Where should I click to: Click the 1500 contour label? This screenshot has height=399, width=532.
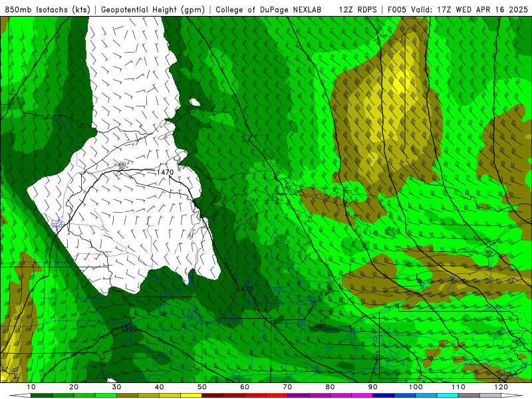(x=128, y=329)
